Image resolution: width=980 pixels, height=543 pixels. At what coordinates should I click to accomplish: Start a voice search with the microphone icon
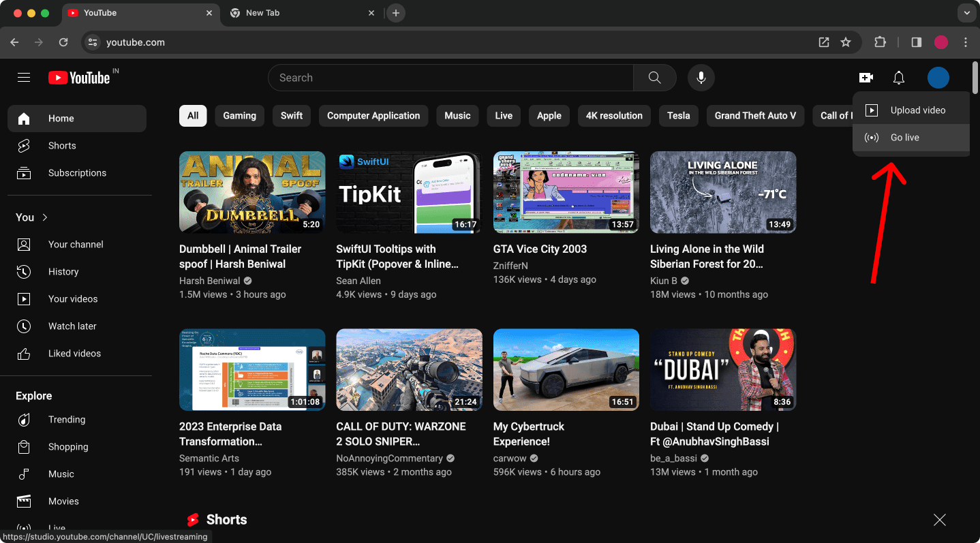pyautogui.click(x=701, y=77)
